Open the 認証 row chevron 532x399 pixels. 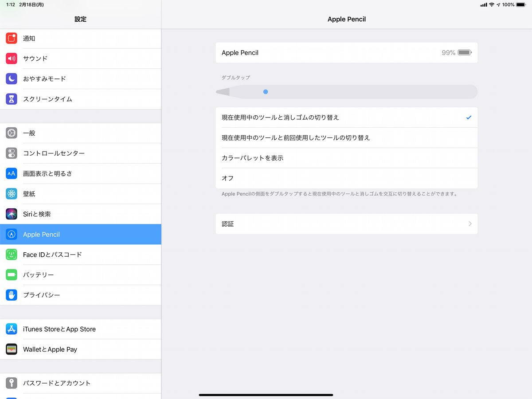point(470,224)
